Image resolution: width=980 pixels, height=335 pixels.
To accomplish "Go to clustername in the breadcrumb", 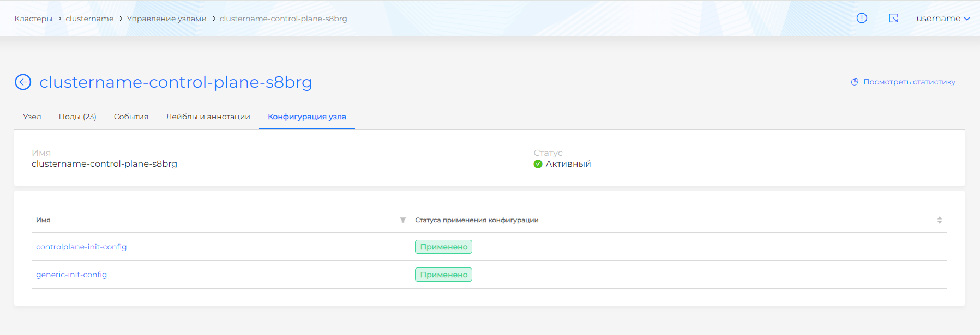I will click(x=89, y=19).
